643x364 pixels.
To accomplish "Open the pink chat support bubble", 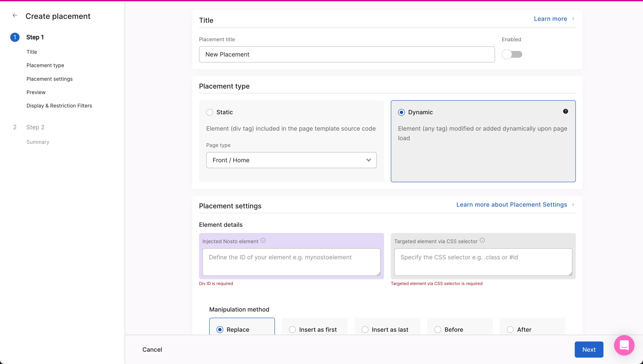I will (x=624, y=345).
